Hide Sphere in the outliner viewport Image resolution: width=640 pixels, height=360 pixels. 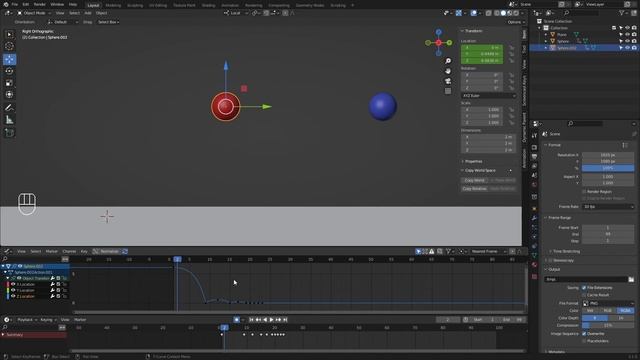pos(628,41)
